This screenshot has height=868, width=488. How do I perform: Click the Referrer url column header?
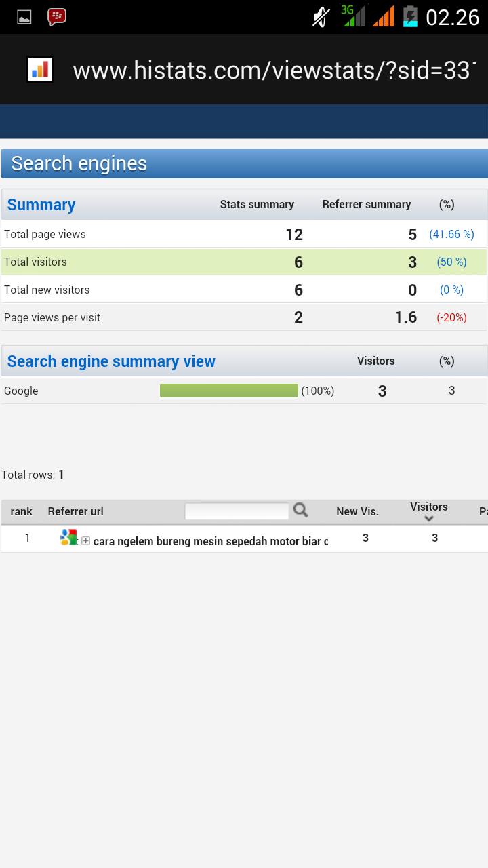click(75, 511)
